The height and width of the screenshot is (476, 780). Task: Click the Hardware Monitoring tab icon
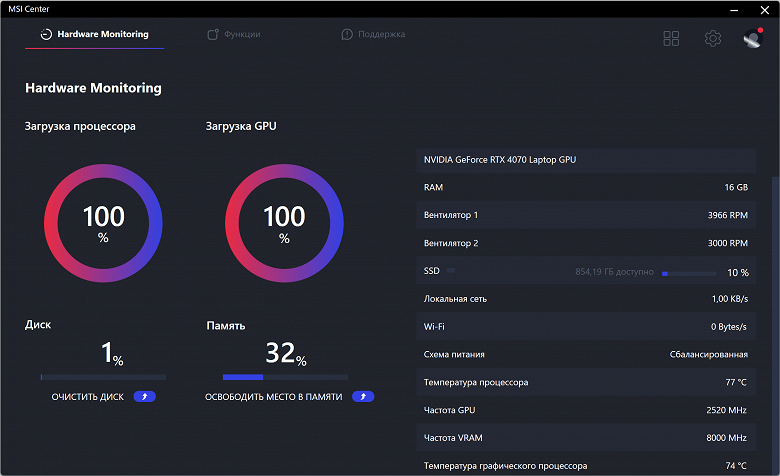tap(46, 34)
